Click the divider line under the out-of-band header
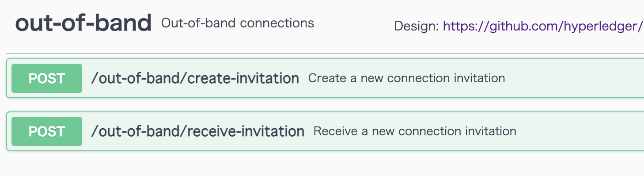 (x=325, y=54)
